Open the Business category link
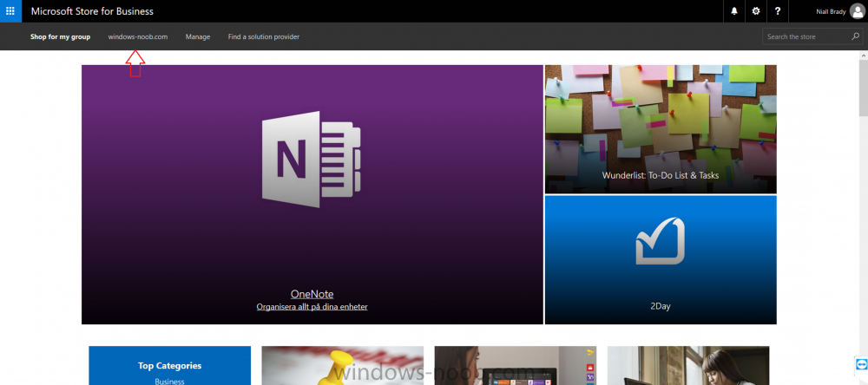868x385 pixels. [170, 382]
